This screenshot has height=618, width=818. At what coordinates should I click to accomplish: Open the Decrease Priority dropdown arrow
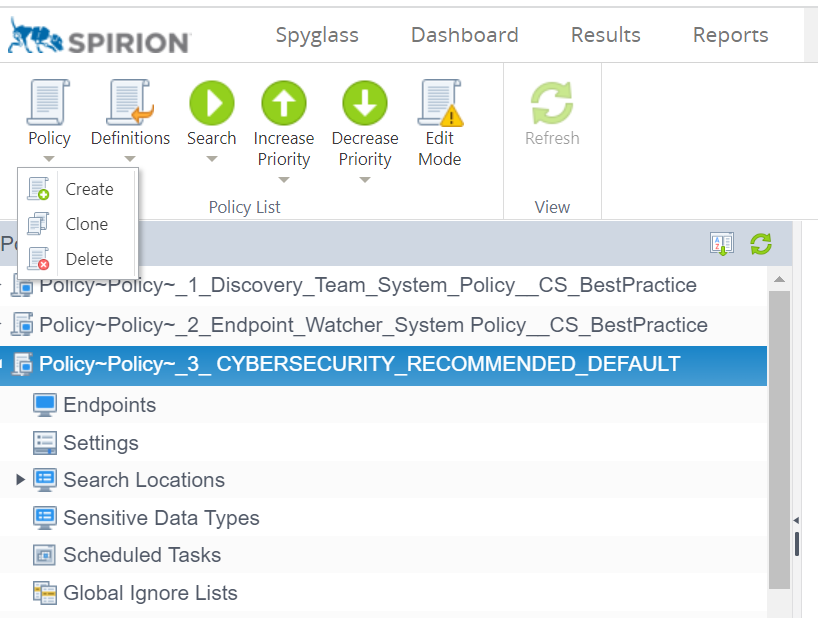[365, 180]
